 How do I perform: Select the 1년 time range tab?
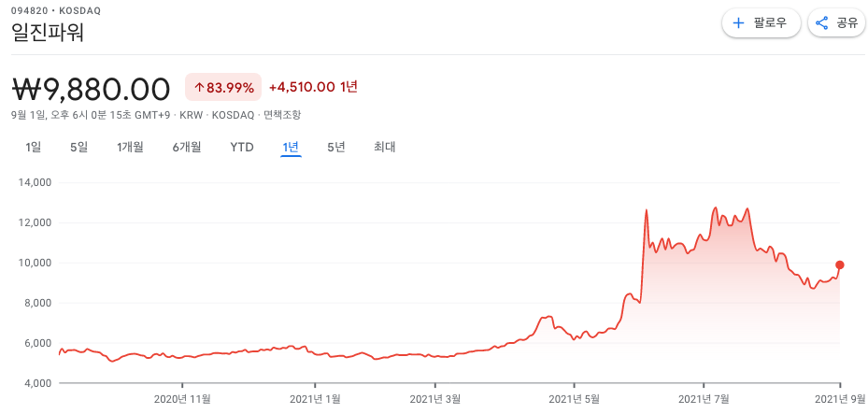(291, 148)
